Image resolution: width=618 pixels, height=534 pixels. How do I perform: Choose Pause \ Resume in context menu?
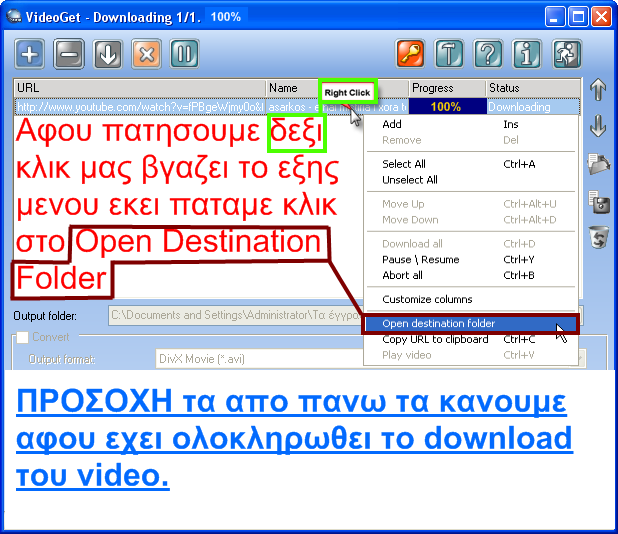pos(471,259)
